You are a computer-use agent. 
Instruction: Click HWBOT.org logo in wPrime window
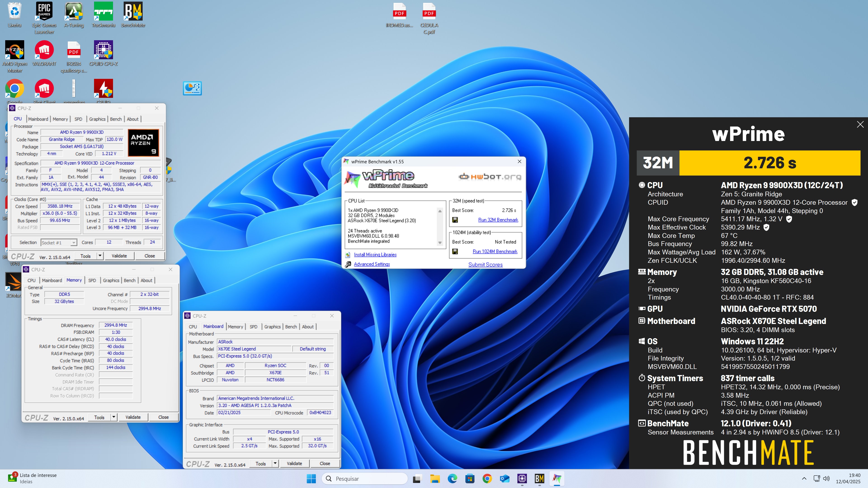click(490, 177)
